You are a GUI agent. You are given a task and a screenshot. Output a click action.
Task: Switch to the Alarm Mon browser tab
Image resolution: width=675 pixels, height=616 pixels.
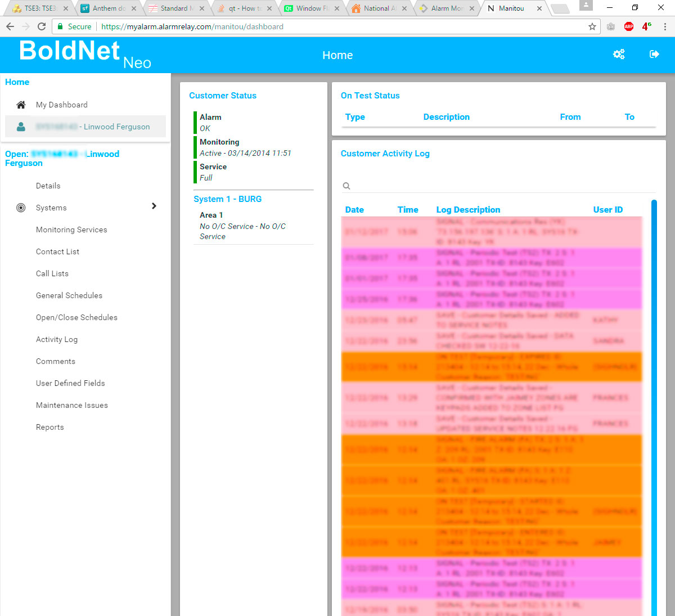pyautogui.click(x=448, y=8)
